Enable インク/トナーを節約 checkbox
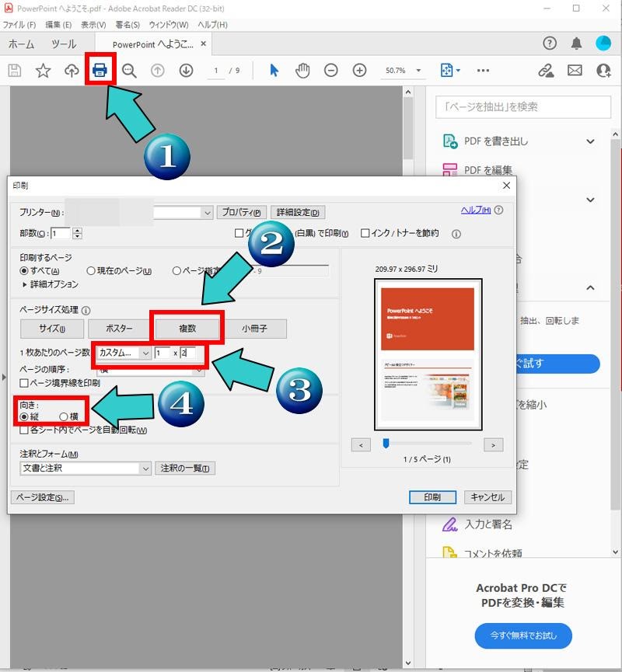This screenshot has width=622, height=672. tap(365, 233)
